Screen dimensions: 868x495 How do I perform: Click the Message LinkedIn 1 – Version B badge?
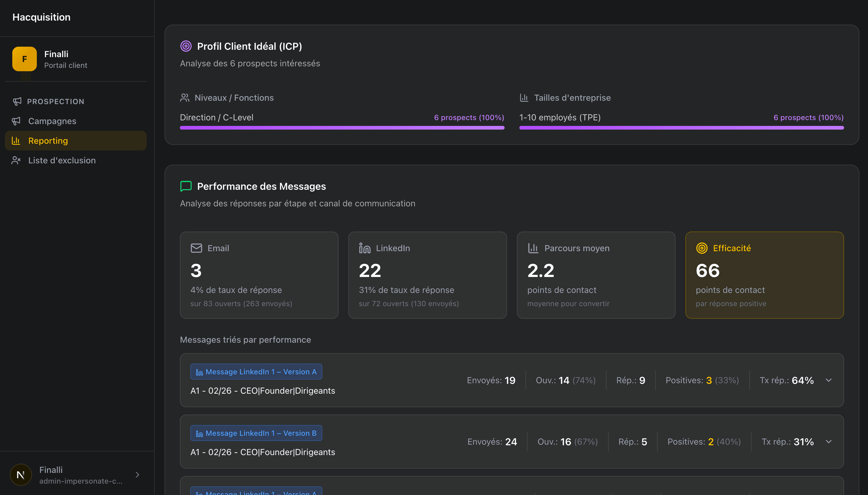256,433
